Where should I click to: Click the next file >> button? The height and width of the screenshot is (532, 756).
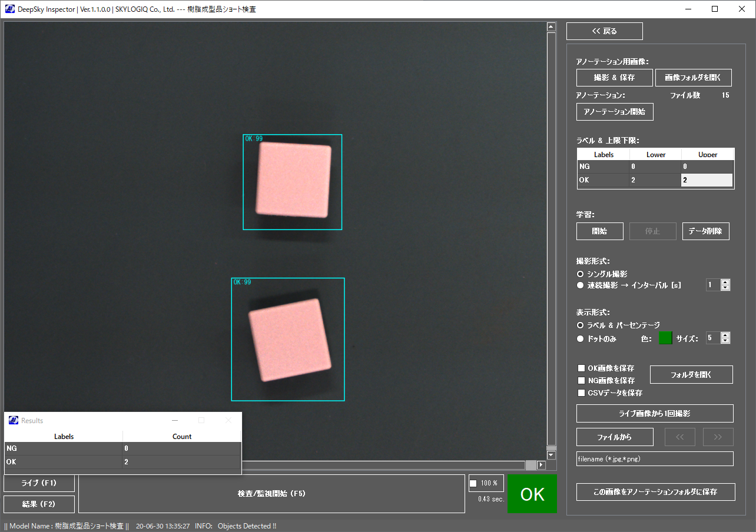[x=718, y=437]
